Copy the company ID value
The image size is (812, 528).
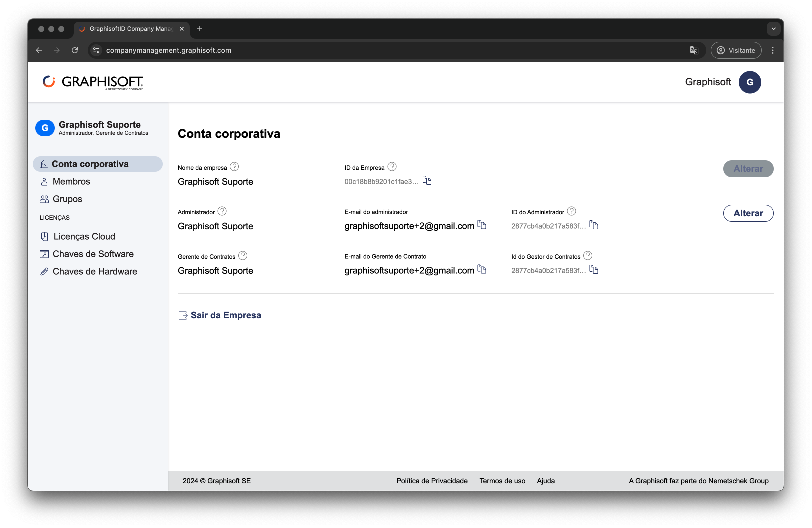click(427, 180)
